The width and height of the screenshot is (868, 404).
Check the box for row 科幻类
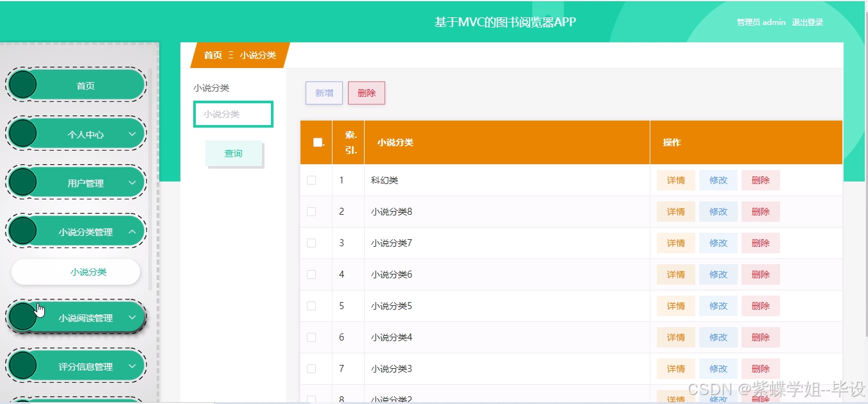[x=311, y=180]
